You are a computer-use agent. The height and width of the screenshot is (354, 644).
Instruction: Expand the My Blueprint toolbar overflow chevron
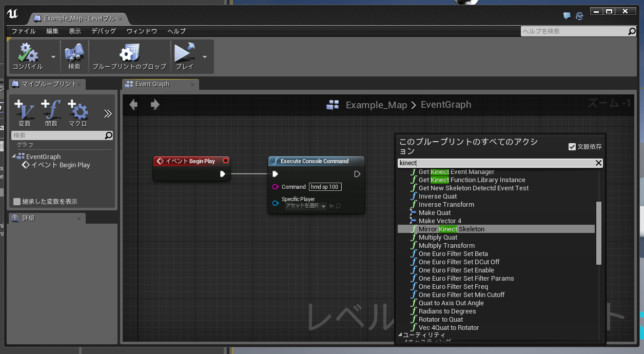coord(108,113)
